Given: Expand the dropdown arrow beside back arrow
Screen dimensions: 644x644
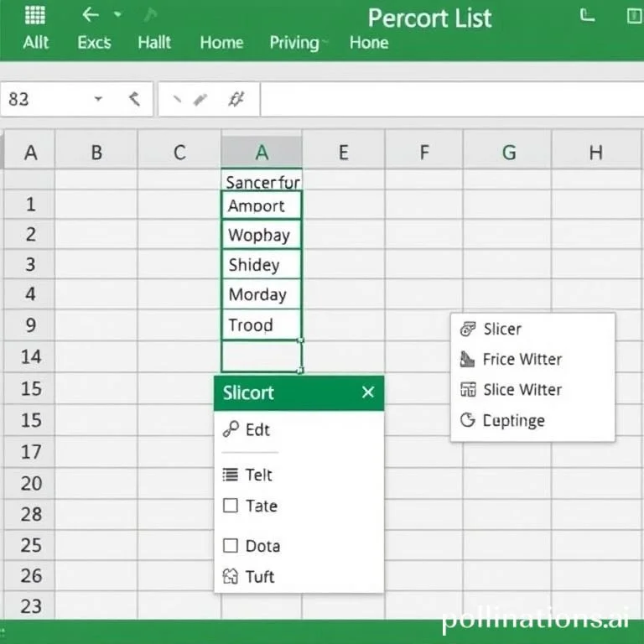Looking at the screenshot, I should pos(117,15).
